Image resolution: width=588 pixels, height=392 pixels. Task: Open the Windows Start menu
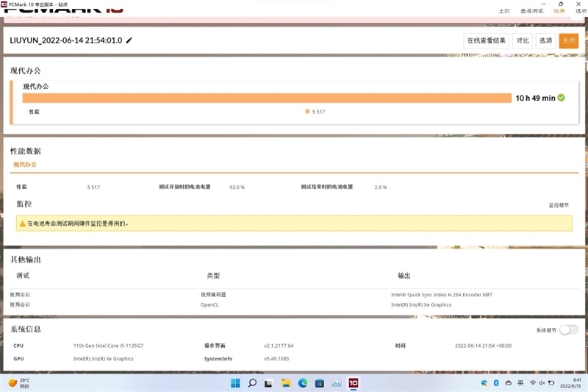click(235, 383)
